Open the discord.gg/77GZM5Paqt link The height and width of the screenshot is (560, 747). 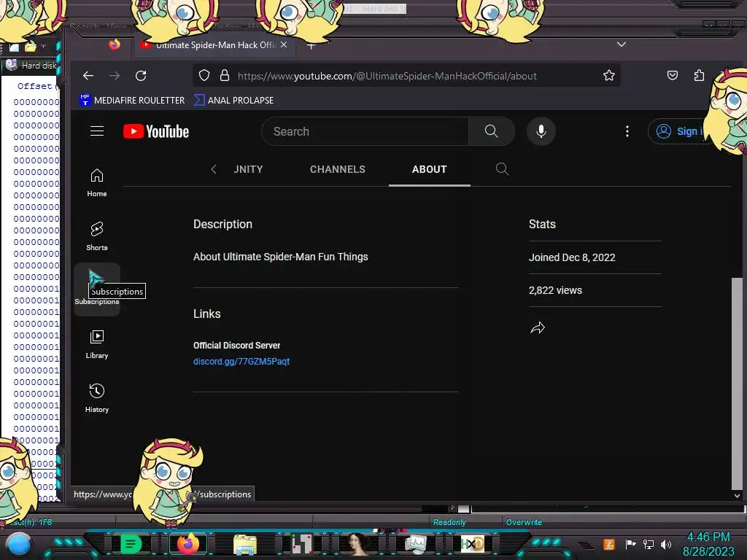pyautogui.click(x=241, y=362)
